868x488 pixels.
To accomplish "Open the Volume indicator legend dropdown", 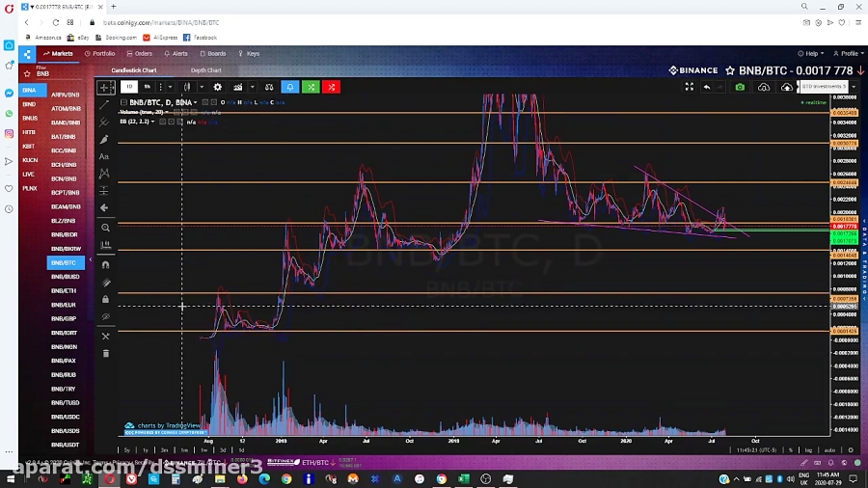I will click(x=167, y=112).
